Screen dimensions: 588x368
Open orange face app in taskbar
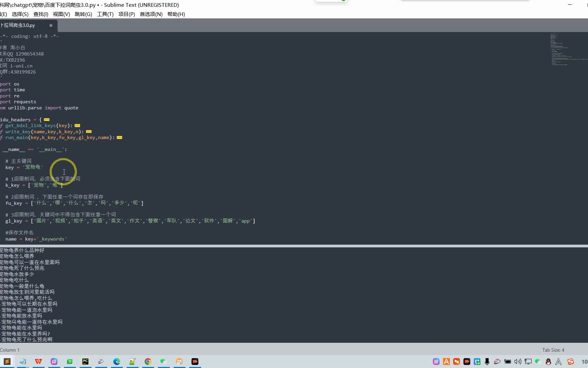179,362
